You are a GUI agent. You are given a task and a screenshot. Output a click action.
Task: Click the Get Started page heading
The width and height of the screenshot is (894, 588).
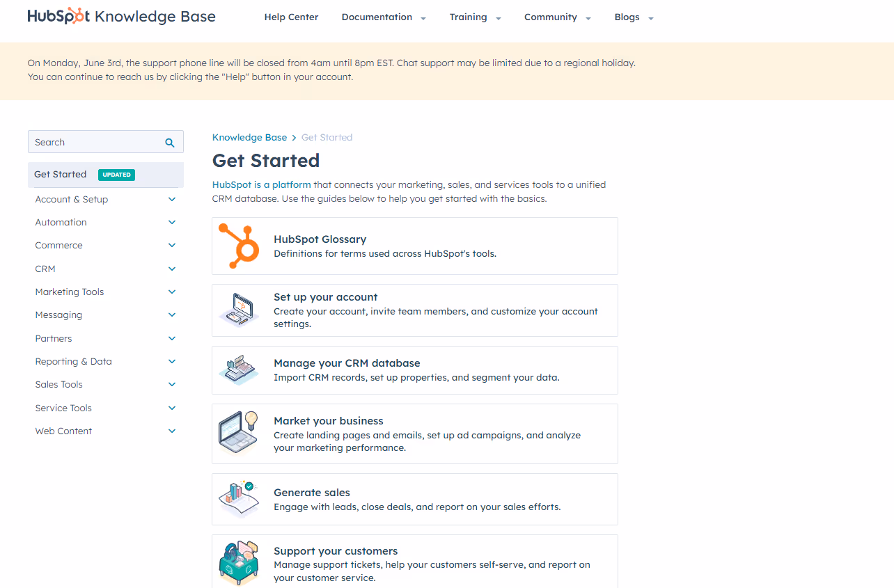(x=266, y=160)
